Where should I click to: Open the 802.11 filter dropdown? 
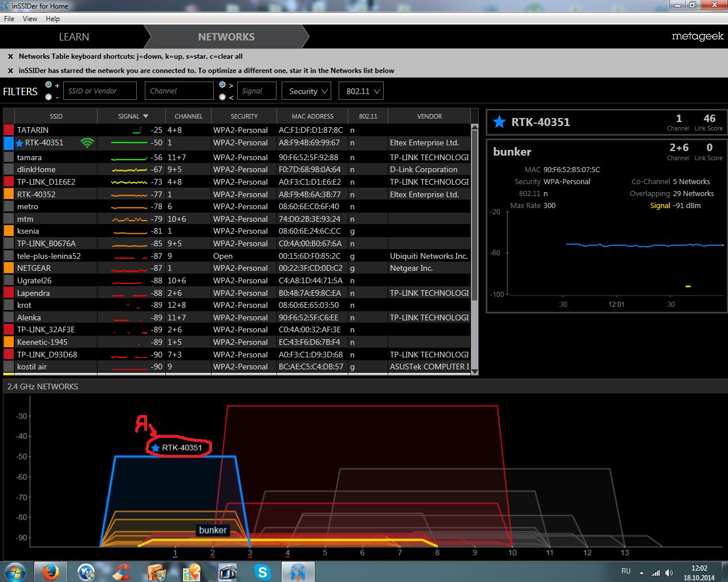point(361,91)
